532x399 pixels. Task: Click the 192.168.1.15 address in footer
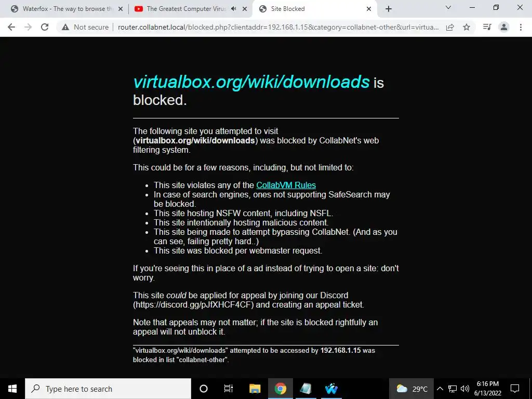coord(340,351)
